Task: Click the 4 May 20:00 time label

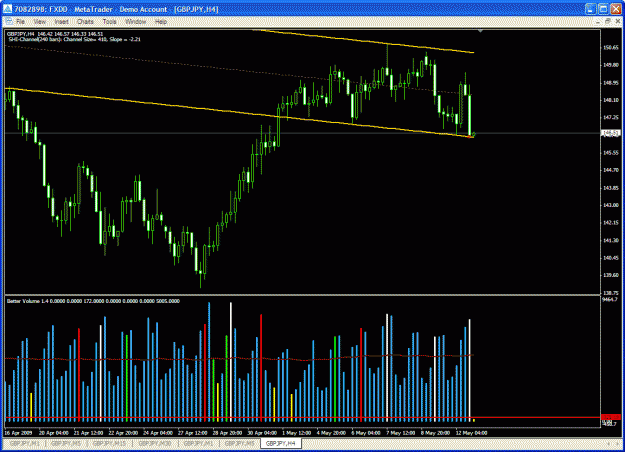Action: [331, 433]
